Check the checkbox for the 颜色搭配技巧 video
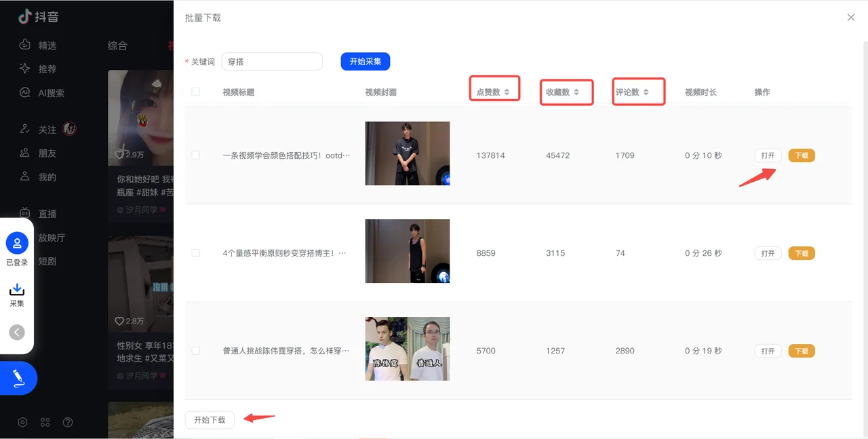 [195, 155]
